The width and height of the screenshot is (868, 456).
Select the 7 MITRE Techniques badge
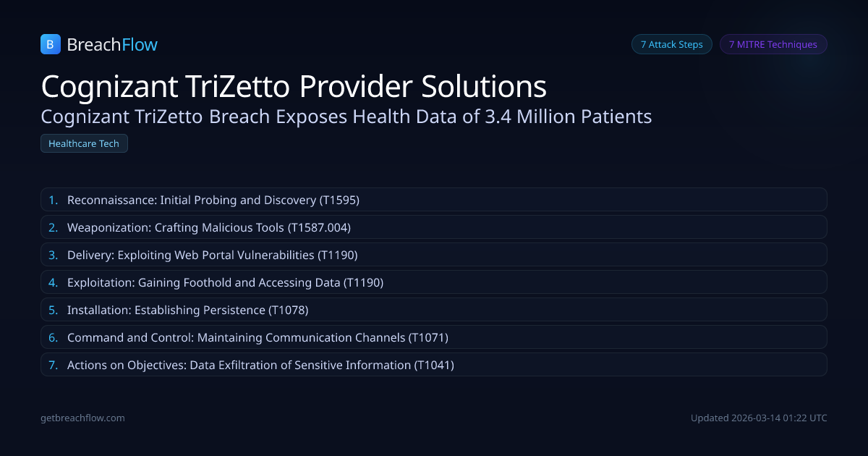pos(773,44)
